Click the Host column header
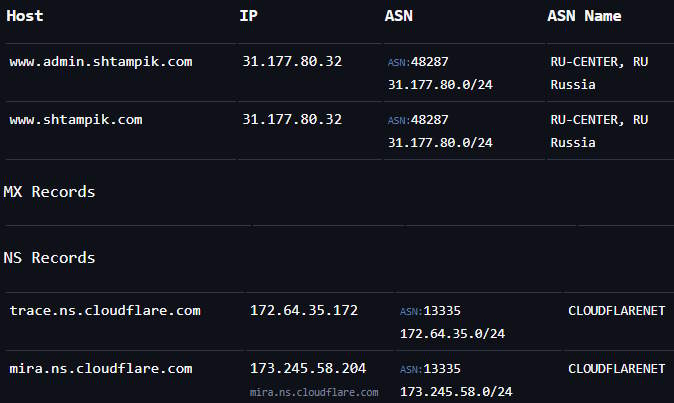This screenshot has width=674, height=403. [25, 16]
